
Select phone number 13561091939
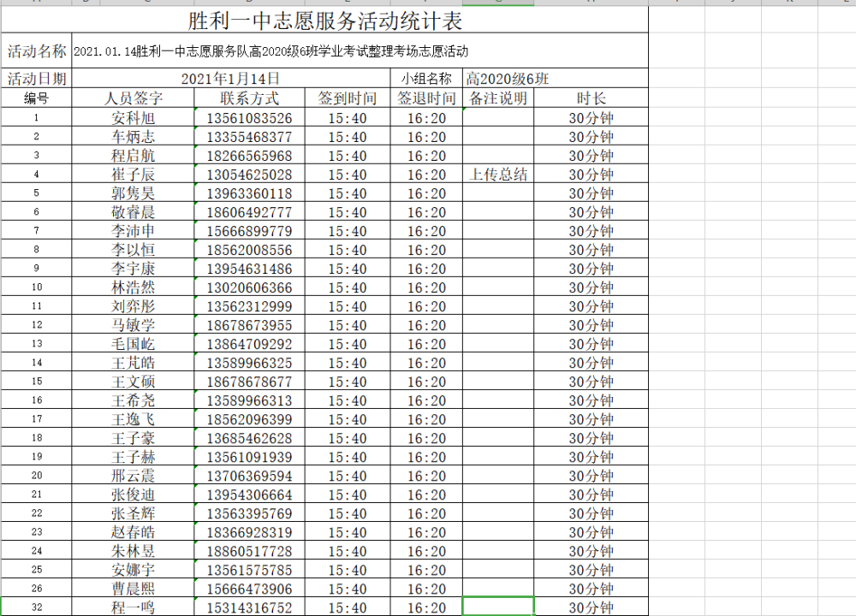point(249,456)
